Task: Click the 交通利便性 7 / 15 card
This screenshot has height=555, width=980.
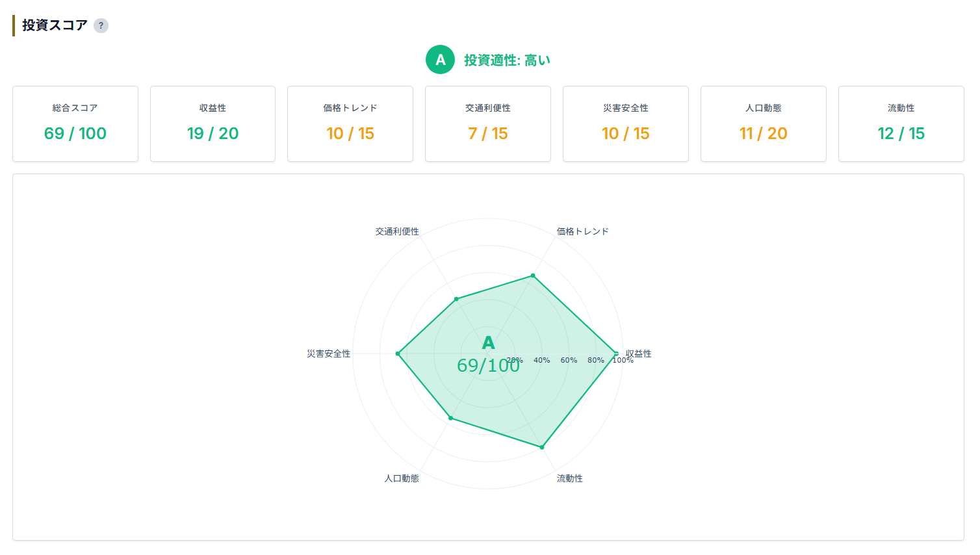Action: 488,123
